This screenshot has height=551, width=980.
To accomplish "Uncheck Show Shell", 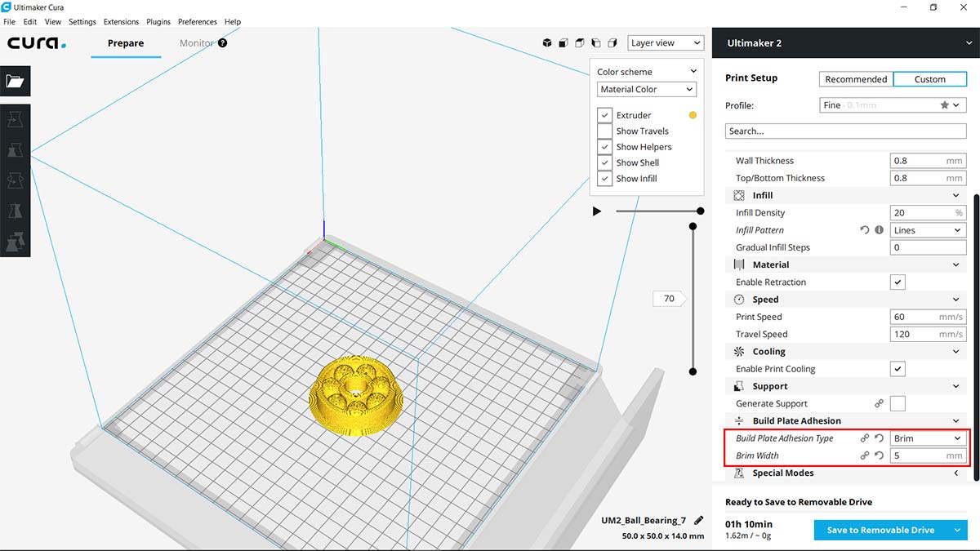I will point(604,162).
